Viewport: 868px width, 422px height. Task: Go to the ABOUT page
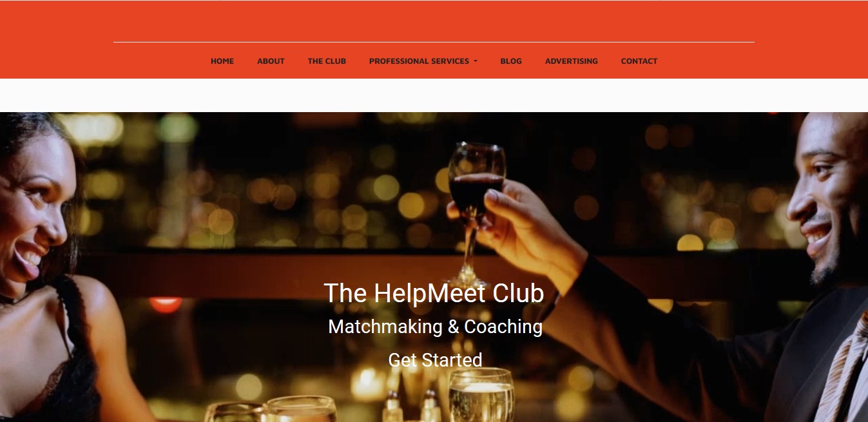click(271, 61)
